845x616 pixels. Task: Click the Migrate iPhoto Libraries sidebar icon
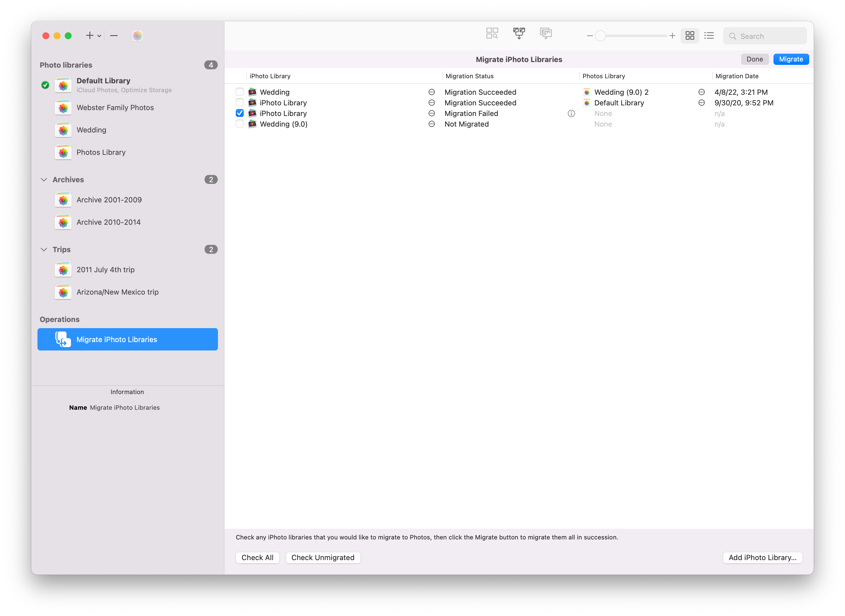point(63,340)
